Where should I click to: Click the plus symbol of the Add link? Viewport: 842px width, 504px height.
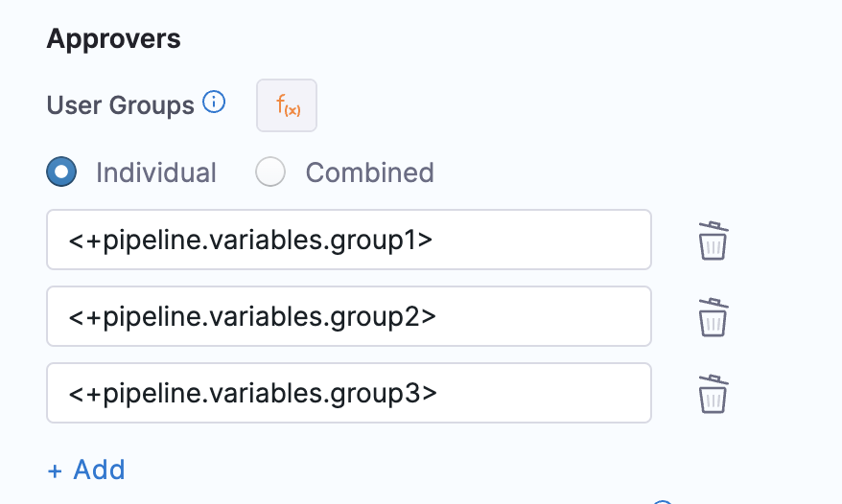(55, 470)
